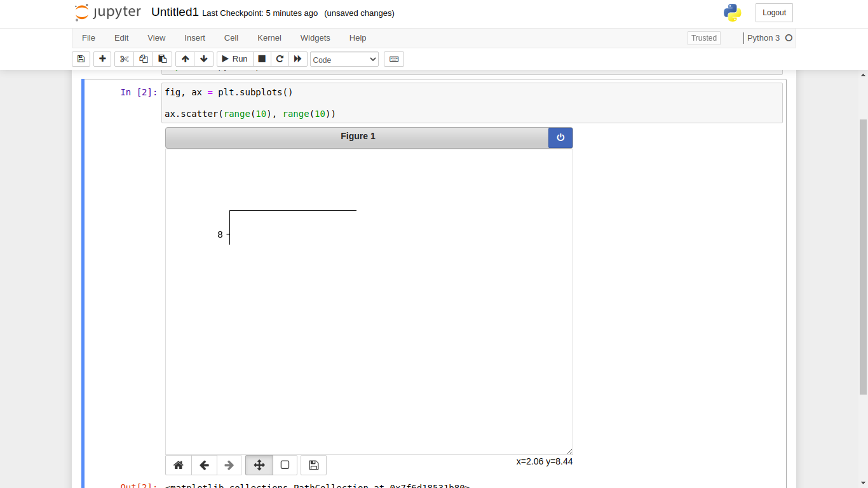Open the cell type Code dropdown

tap(344, 59)
